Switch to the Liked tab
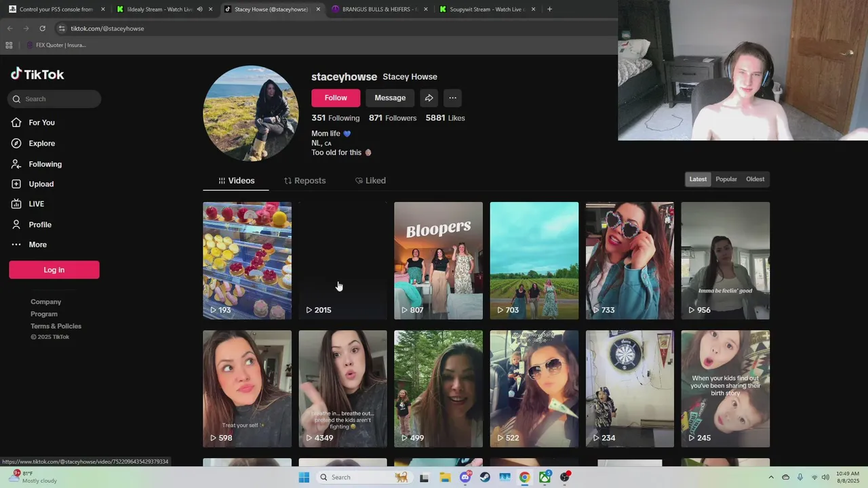This screenshot has height=488, width=868. (370, 180)
